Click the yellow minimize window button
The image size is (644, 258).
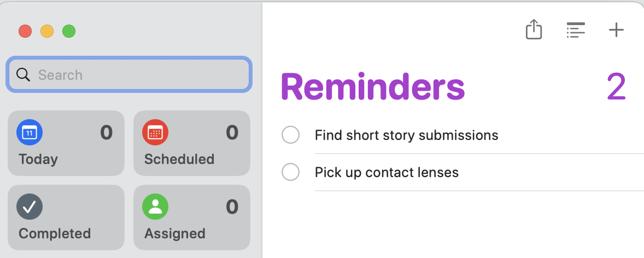tap(47, 31)
